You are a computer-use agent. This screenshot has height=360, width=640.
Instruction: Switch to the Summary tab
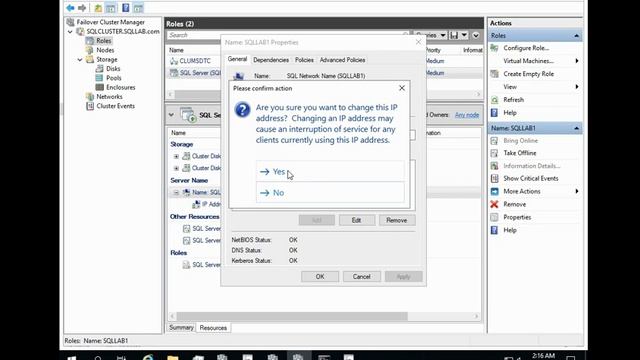coord(181,327)
